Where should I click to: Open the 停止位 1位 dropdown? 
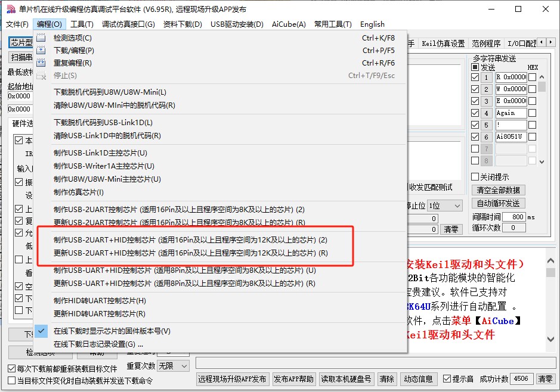point(445,206)
